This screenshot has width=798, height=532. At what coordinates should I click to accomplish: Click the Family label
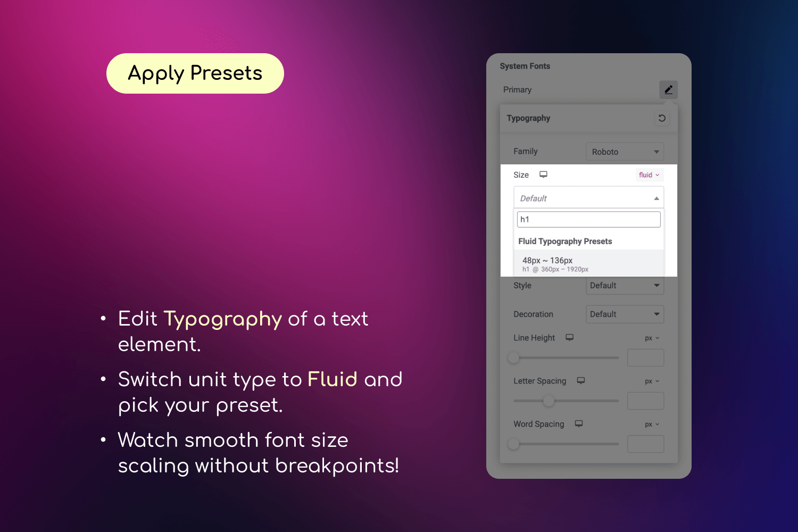[526, 151]
